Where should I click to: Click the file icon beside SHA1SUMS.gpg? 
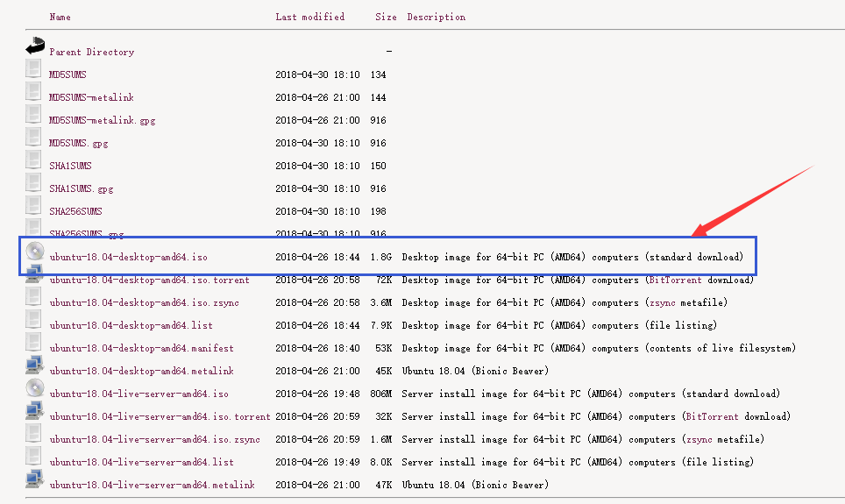(33, 182)
